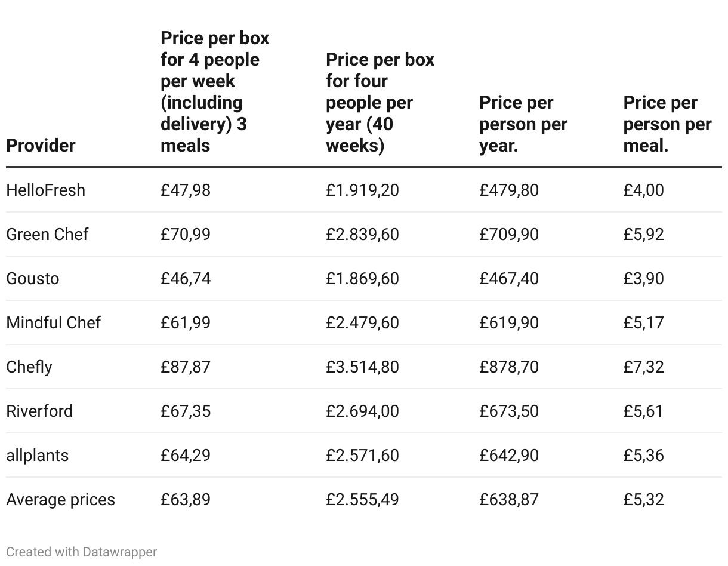Select the allplants provider name
The height and width of the screenshot is (566, 728).
(x=38, y=456)
